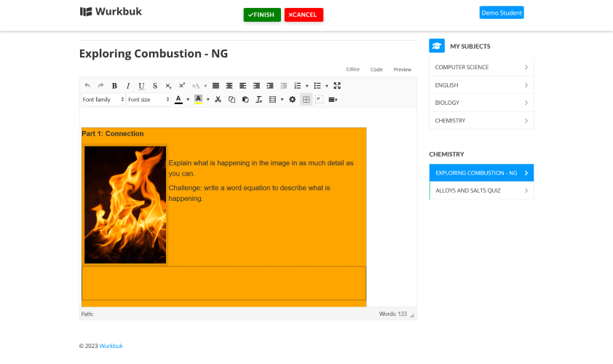Copy the selected content
The width and height of the screenshot is (613, 364).
coord(232,99)
